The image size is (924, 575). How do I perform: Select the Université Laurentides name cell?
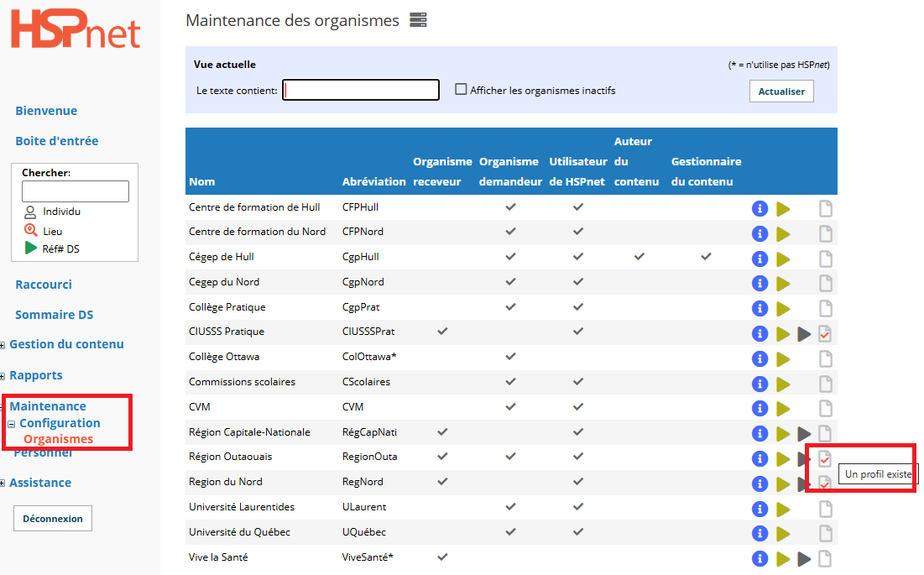[242, 507]
